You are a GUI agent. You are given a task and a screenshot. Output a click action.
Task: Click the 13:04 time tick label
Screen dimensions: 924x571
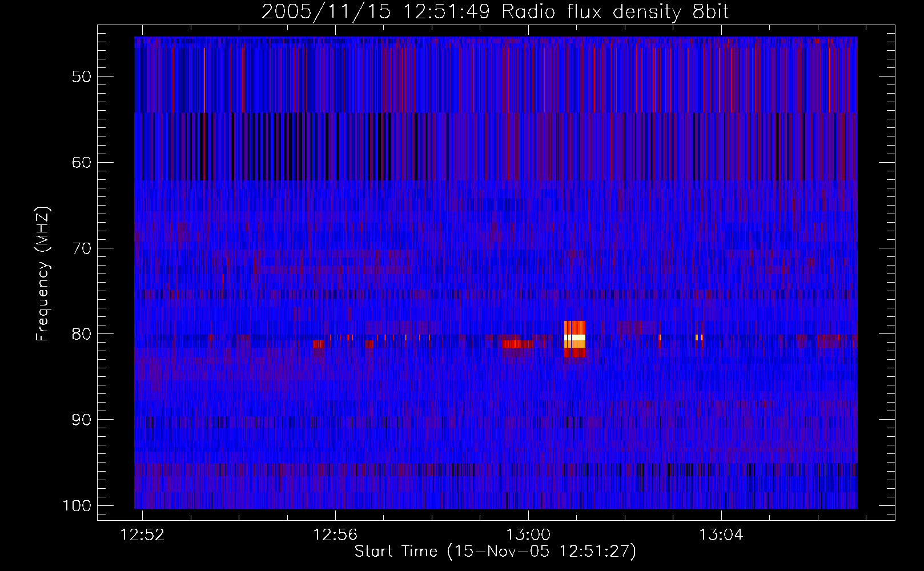(x=721, y=535)
